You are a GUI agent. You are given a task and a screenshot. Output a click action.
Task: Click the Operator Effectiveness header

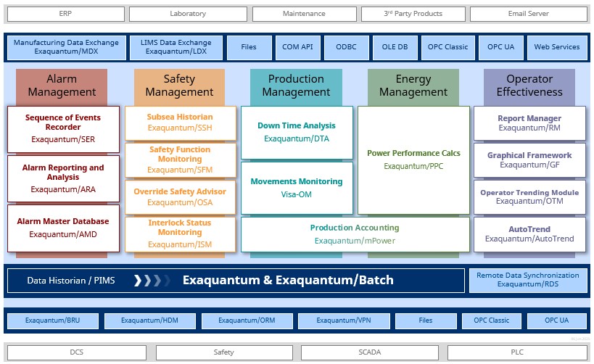coord(529,86)
